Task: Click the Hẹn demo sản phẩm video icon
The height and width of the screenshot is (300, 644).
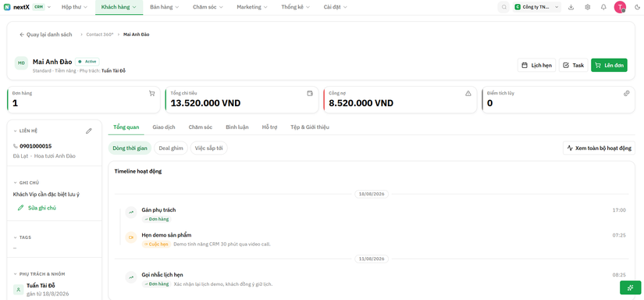Action: (x=131, y=237)
